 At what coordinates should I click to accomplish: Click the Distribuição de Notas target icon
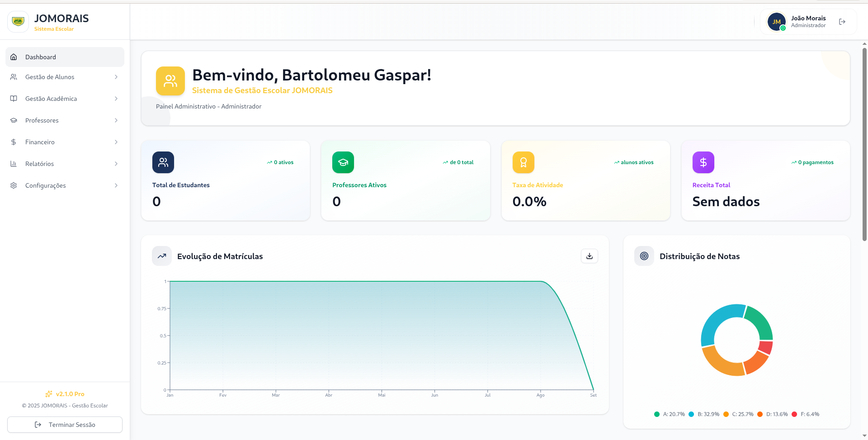click(644, 256)
